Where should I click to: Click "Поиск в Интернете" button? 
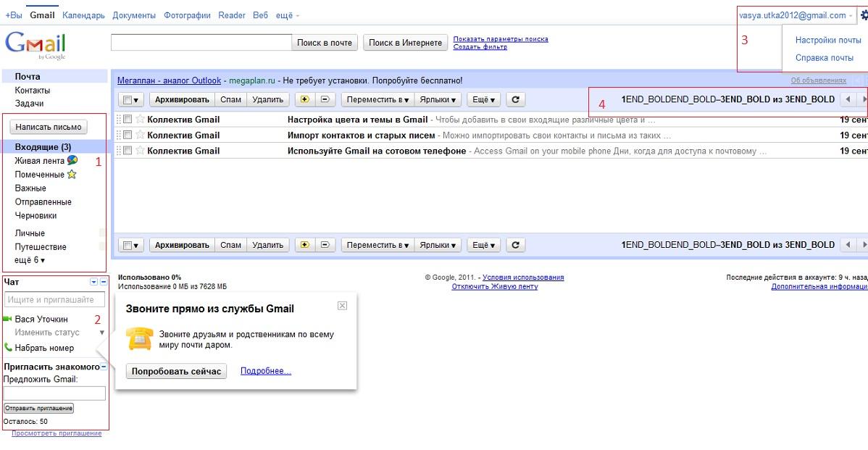click(405, 43)
